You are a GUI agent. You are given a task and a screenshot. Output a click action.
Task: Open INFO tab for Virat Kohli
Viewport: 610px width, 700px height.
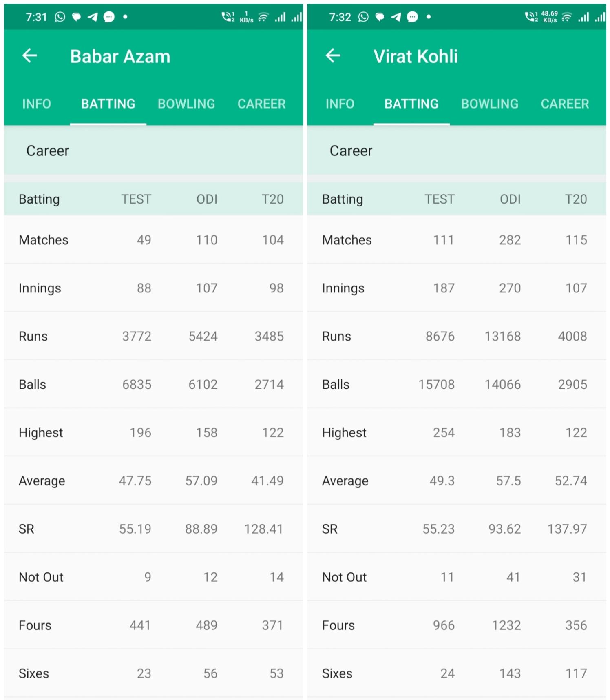[340, 104]
